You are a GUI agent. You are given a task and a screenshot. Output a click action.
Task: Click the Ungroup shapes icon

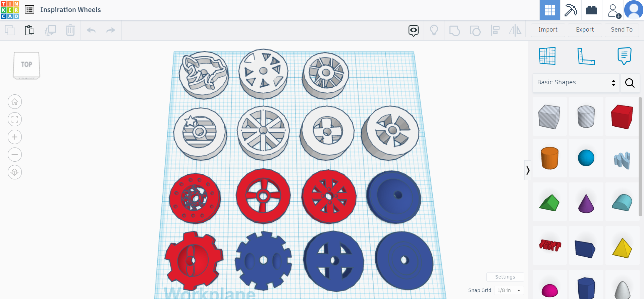pyautogui.click(x=475, y=31)
